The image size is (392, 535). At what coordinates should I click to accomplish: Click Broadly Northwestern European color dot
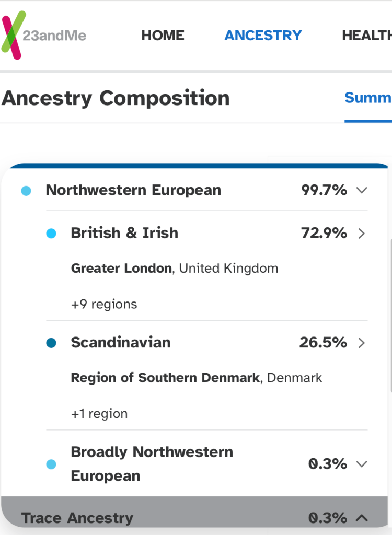[x=51, y=464]
